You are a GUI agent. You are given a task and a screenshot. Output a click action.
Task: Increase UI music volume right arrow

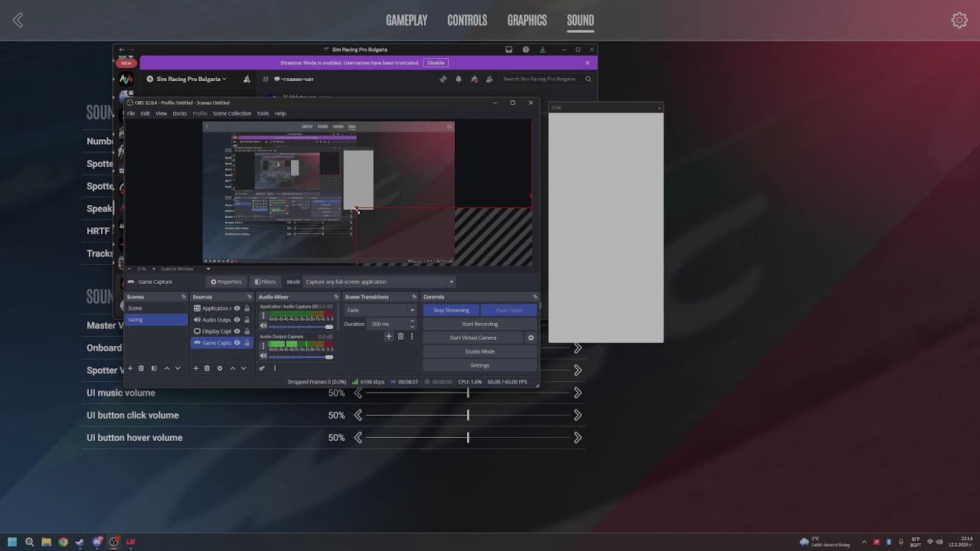tap(577, 393)
